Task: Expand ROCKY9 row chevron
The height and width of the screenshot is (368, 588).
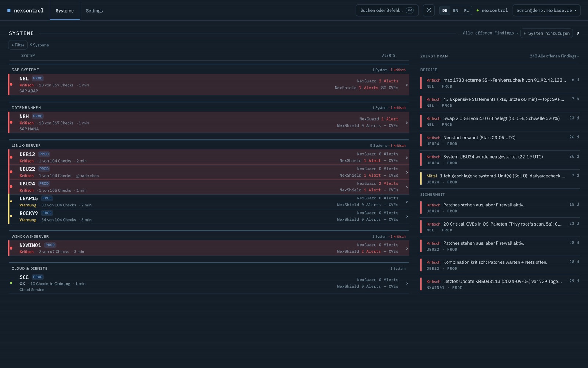Action: click(406, 216)
